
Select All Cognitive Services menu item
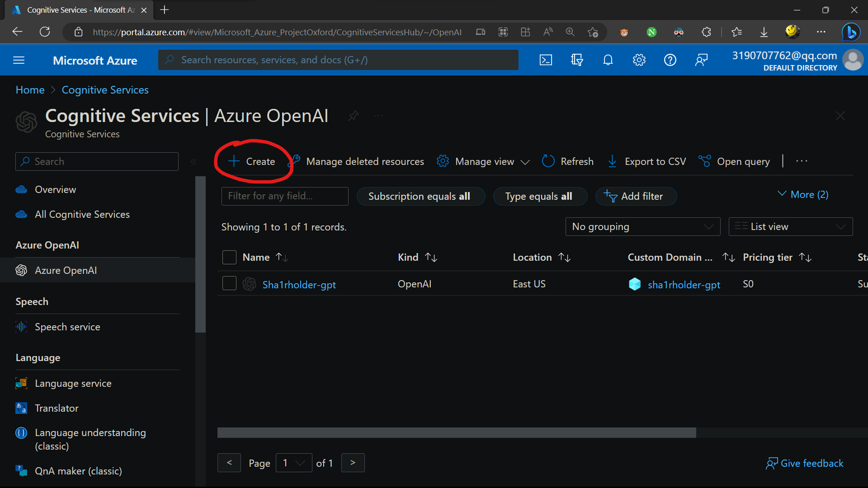click(x=82, y=214)
